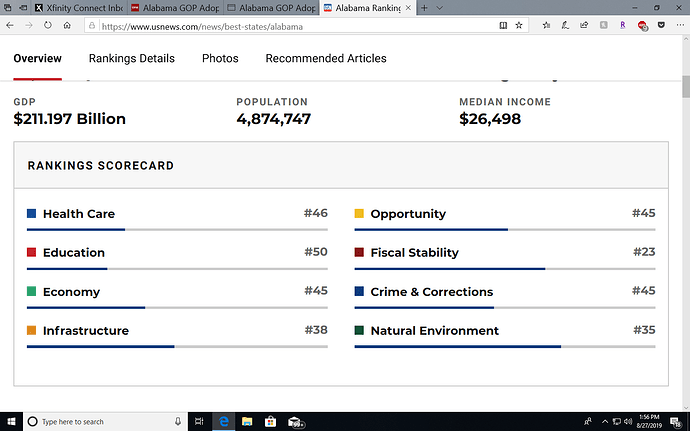Go to Recommended Articles tab
The height and width of the screenshot is (431, 690).
click(x=325, y=59)
